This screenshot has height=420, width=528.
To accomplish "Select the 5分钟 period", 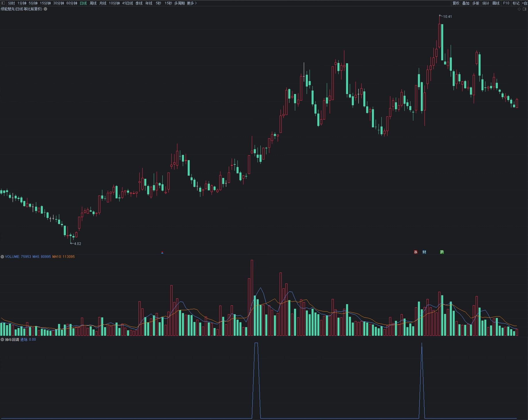I will coord(33,3).
